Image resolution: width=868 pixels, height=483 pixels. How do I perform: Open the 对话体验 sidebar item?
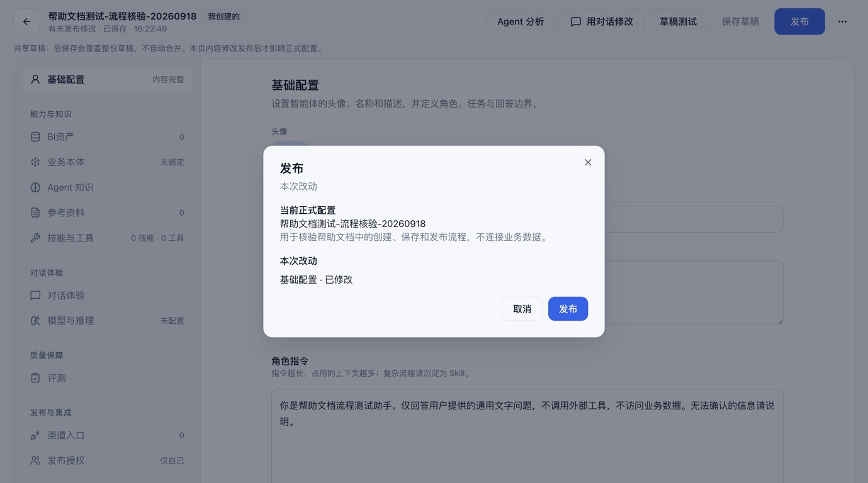[107, 295]
